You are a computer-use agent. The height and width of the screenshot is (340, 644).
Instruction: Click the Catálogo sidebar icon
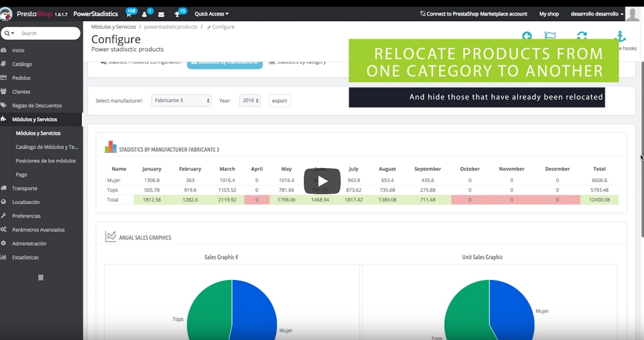[x=4, y=64]
